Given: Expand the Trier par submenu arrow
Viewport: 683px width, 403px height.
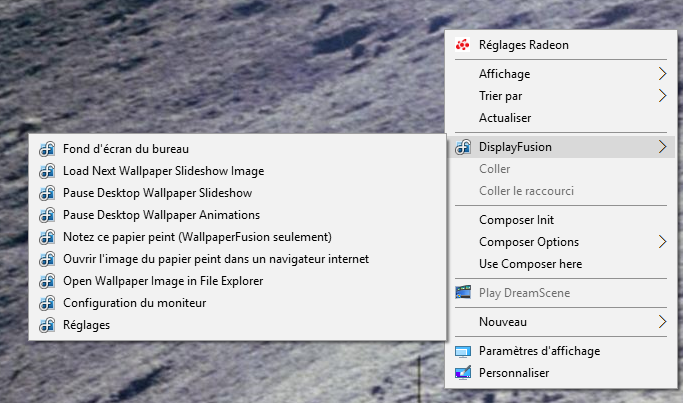Looking at the screenshot, I should pos(661,96).
